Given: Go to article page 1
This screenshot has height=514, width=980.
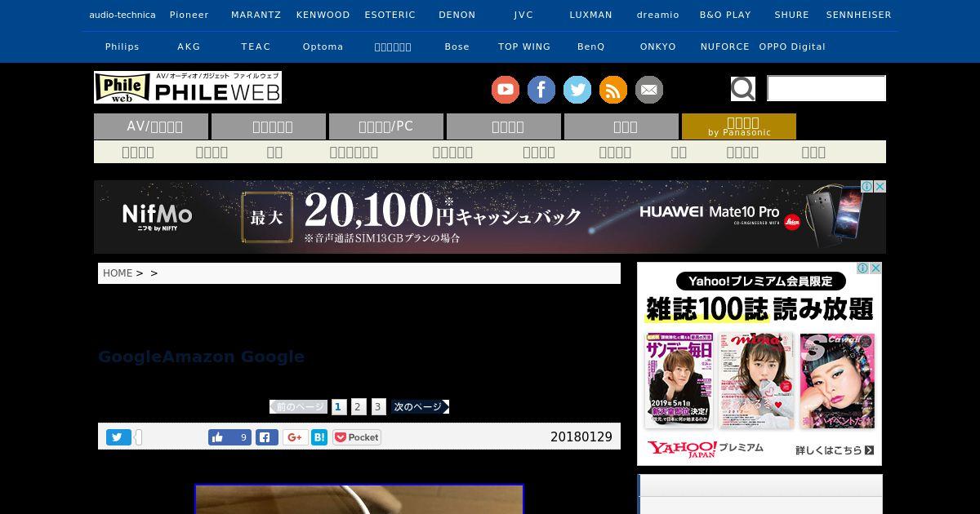Looking at the screenshot, I should click(x=339, y=406).
